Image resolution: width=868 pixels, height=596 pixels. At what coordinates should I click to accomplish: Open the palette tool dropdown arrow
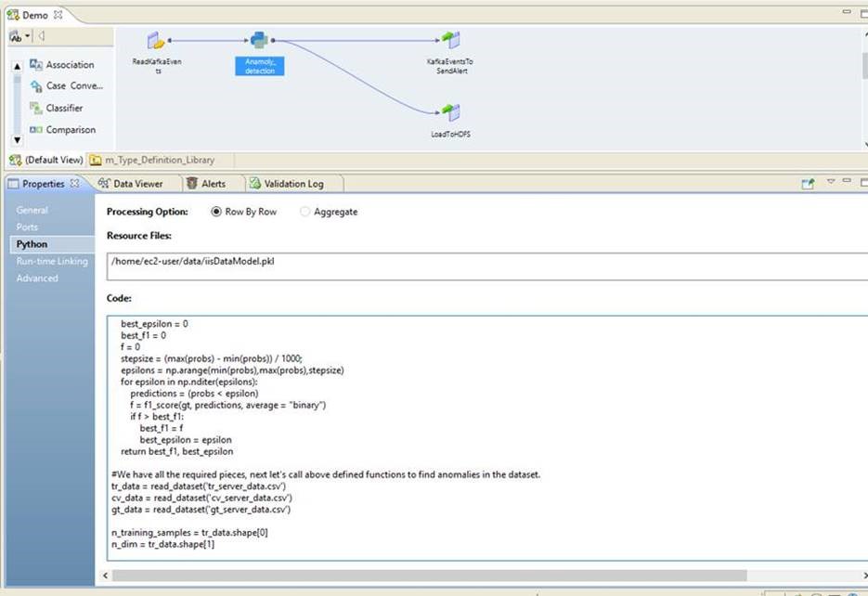[28, 36]
